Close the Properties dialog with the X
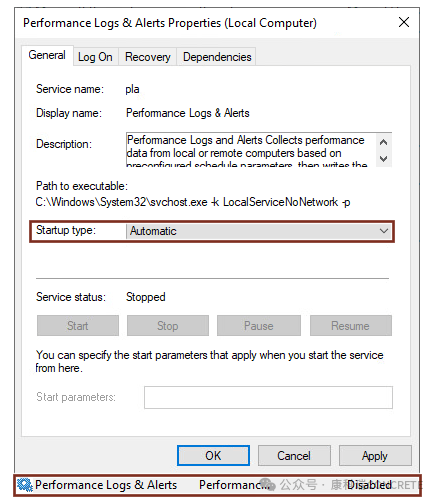Image resolution: width=436 pixels, height=502 pixels. coord(404,22)
